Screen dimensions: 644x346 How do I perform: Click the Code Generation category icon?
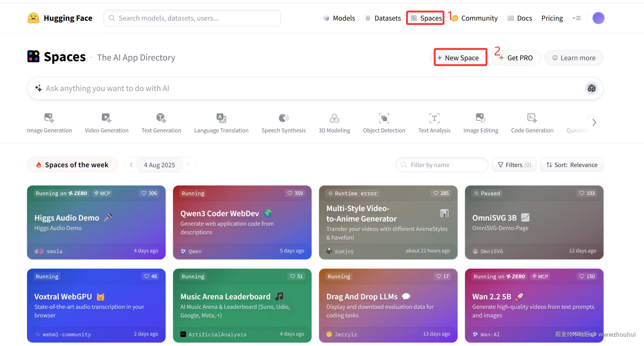click(x=532, y=118)
